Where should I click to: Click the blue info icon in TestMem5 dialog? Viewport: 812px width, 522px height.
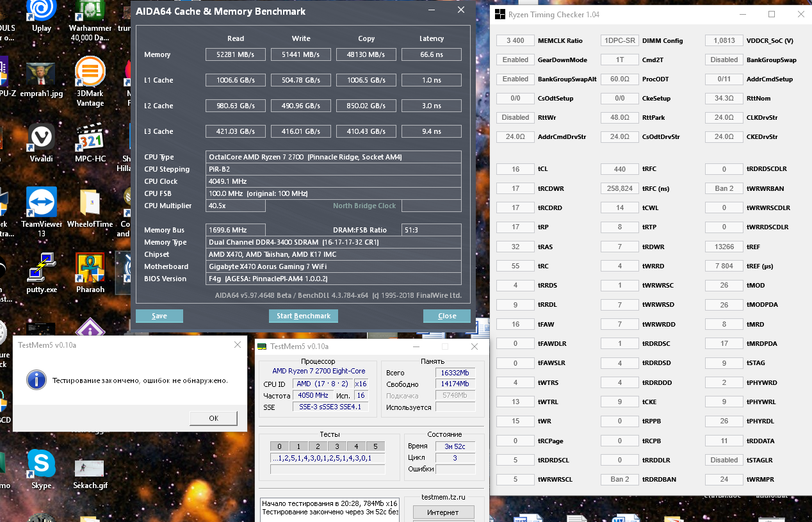click(37, 380)
